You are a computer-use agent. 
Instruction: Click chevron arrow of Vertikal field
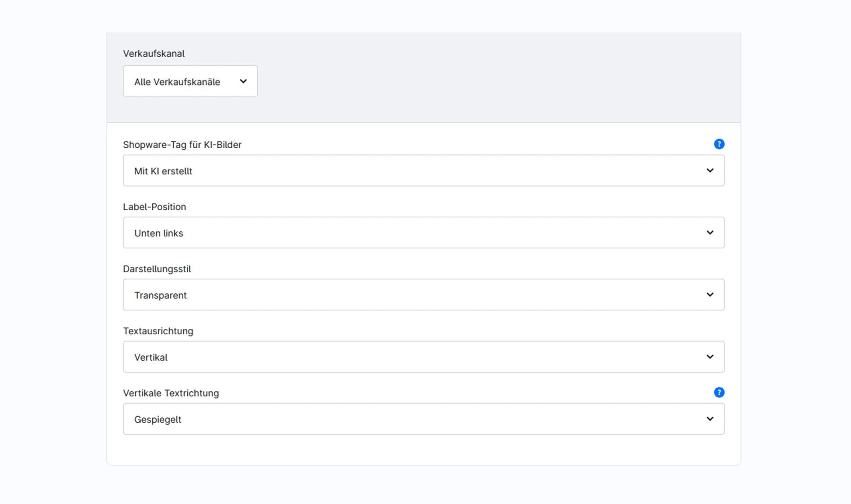(x=710, y=357)
